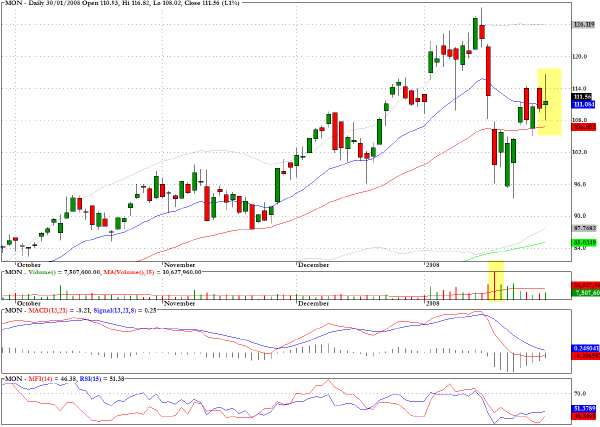
Task: Click the October label on price chart axis
Action: click(x=29, y=265)
